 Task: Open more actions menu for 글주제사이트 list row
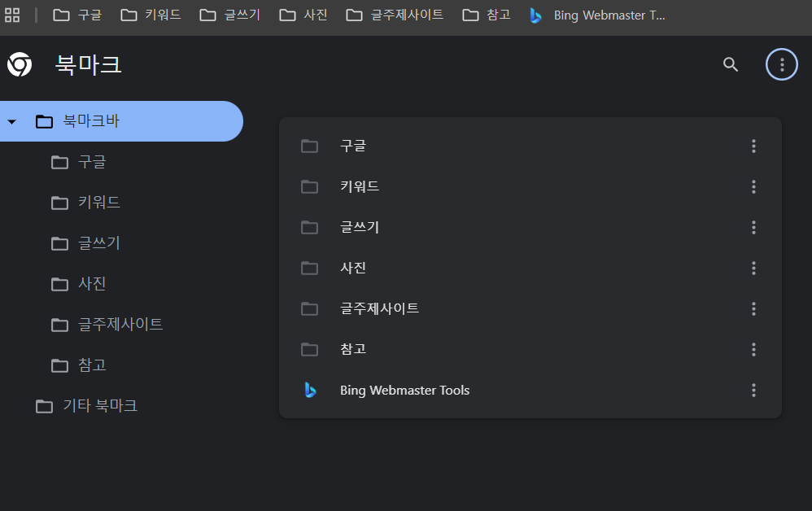tap(753, 308)
